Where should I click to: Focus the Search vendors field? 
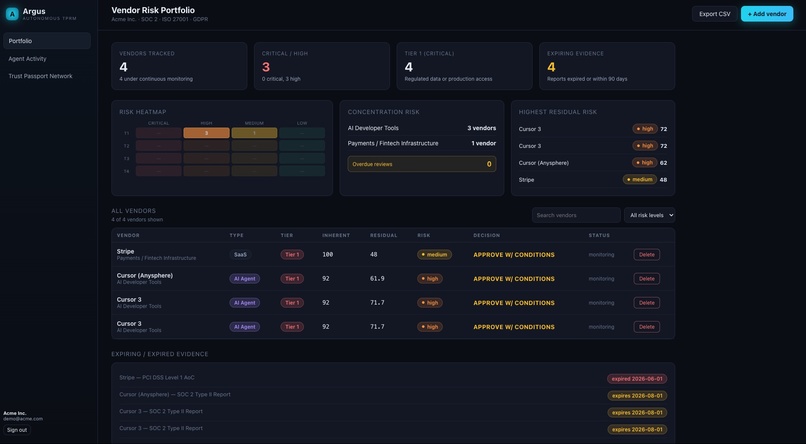(576, 215)
